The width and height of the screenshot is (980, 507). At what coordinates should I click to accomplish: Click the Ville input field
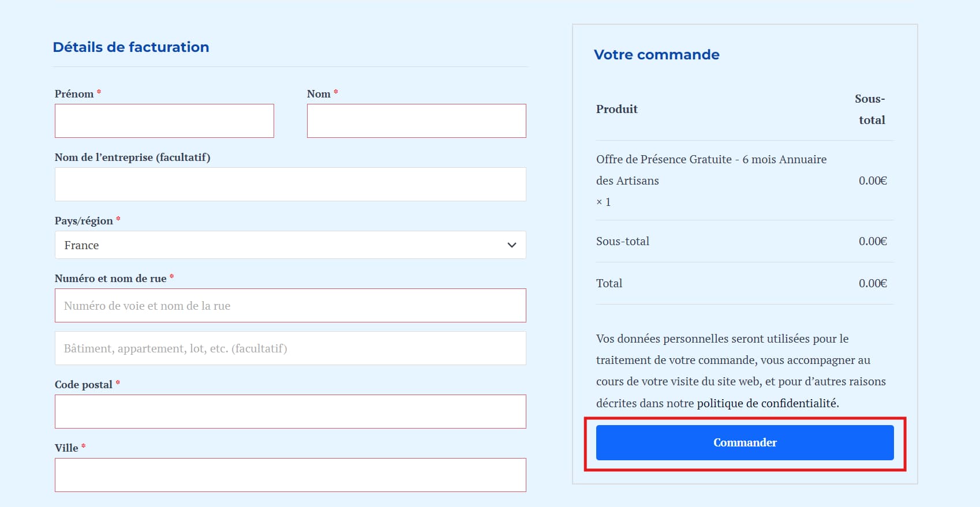pyautogui.click(x=290, y=475)
